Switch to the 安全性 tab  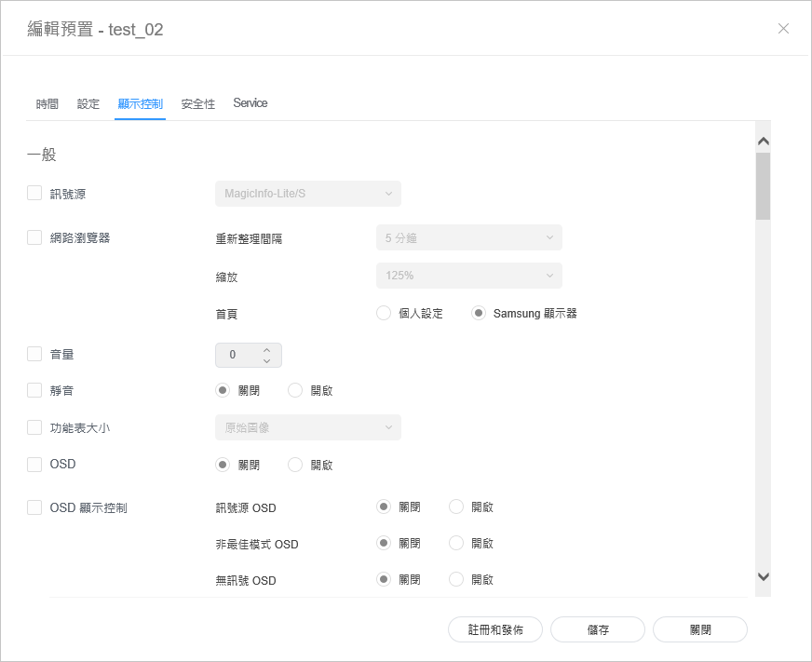(x=197, y=103)
